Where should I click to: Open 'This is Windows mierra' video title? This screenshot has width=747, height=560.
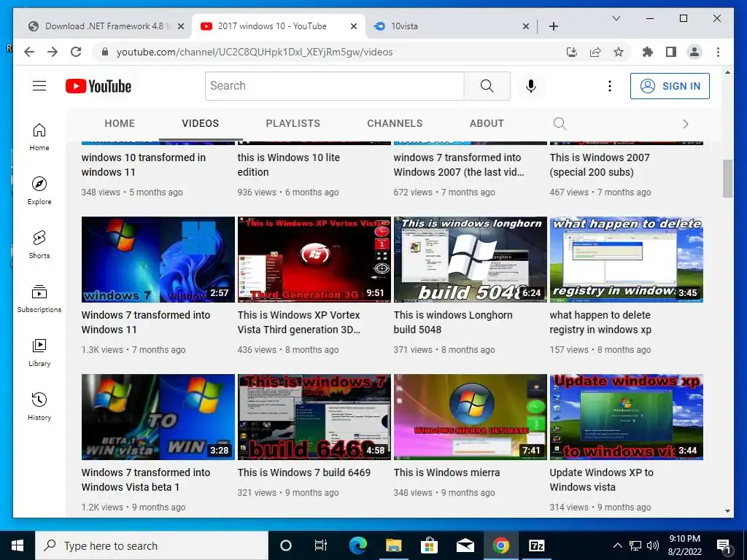447,472
